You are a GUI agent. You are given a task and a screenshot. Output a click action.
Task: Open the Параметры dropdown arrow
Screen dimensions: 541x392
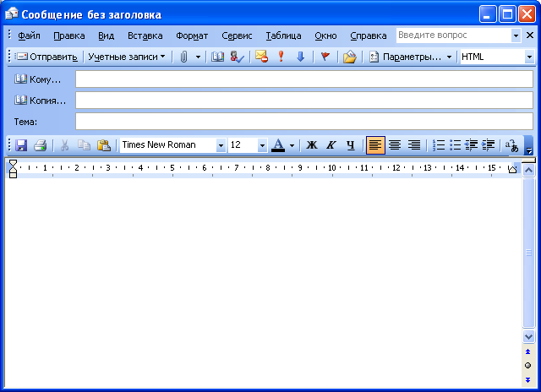pyautogui.click(x=449, y=57)
